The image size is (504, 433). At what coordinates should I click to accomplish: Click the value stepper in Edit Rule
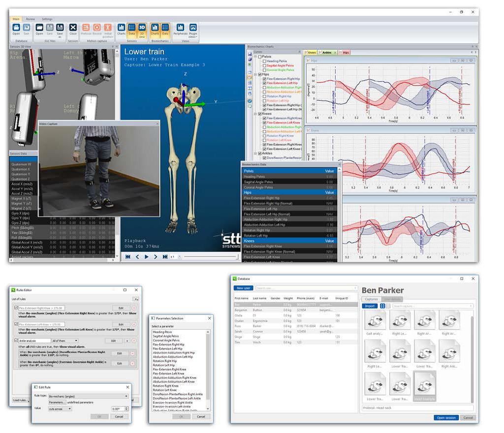pyautogui.click(x=126, y=409)
